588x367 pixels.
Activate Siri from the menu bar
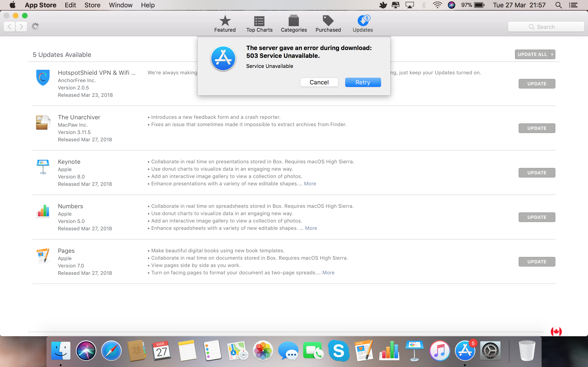451,5
